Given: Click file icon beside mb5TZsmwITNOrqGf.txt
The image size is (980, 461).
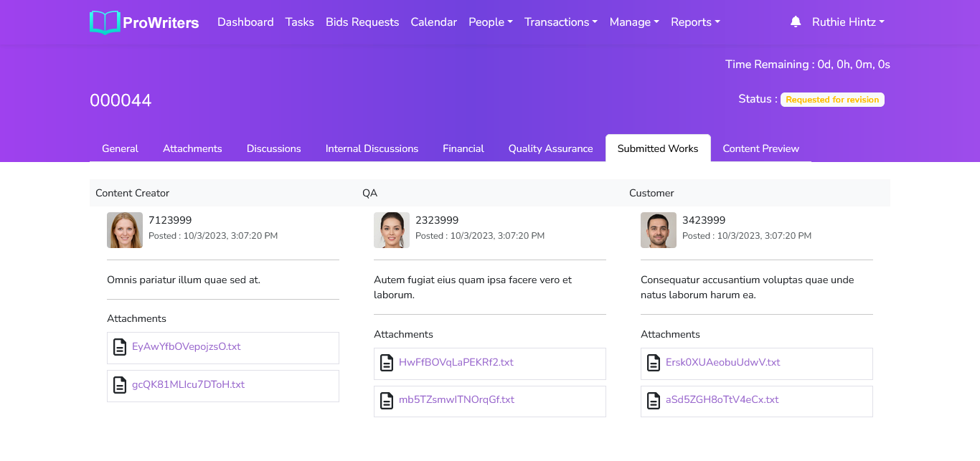Looking at the screenshot, I should click(x=387, y=400).
